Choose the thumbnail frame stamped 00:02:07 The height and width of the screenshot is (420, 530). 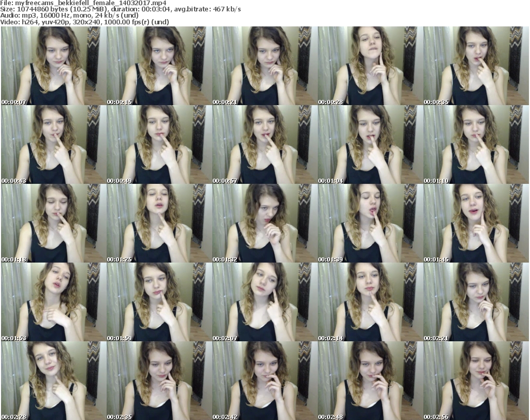(x=264, y=302)
